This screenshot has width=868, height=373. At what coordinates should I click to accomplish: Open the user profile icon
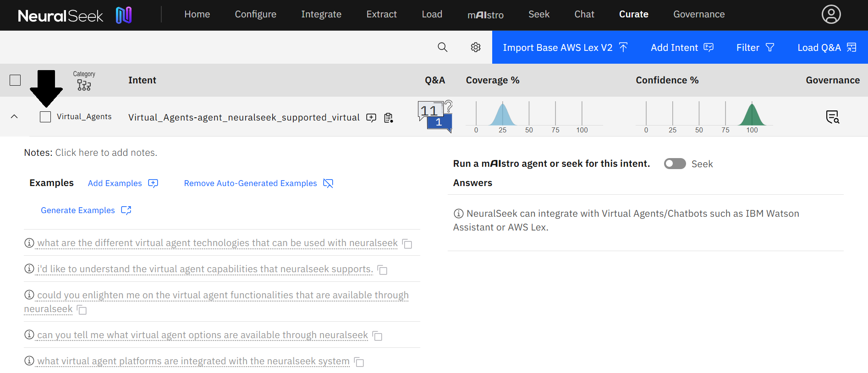click(831, 14)
